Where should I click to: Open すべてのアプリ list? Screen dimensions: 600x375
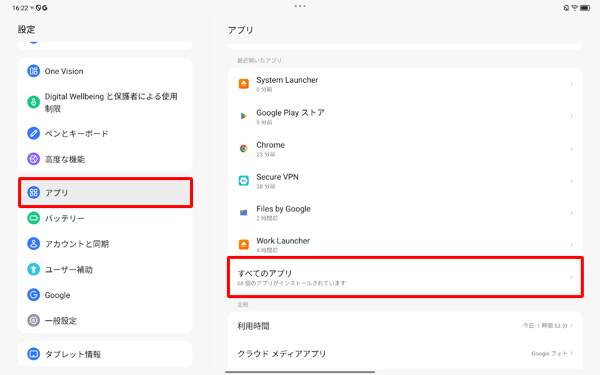click(x=405, y=277)
